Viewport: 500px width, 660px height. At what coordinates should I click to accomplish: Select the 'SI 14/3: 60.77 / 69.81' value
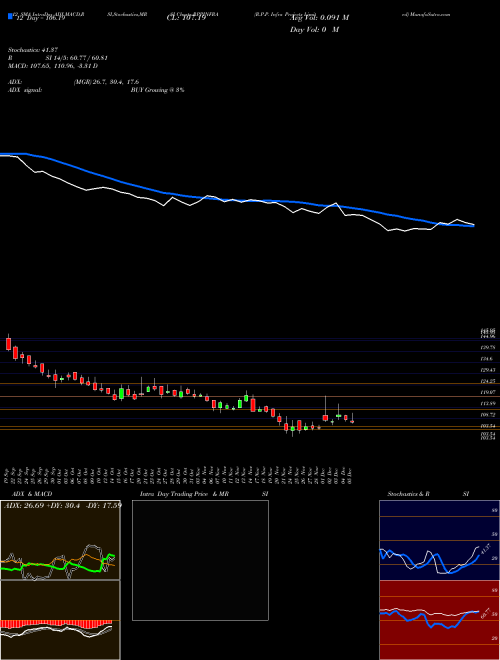point(77,58)
